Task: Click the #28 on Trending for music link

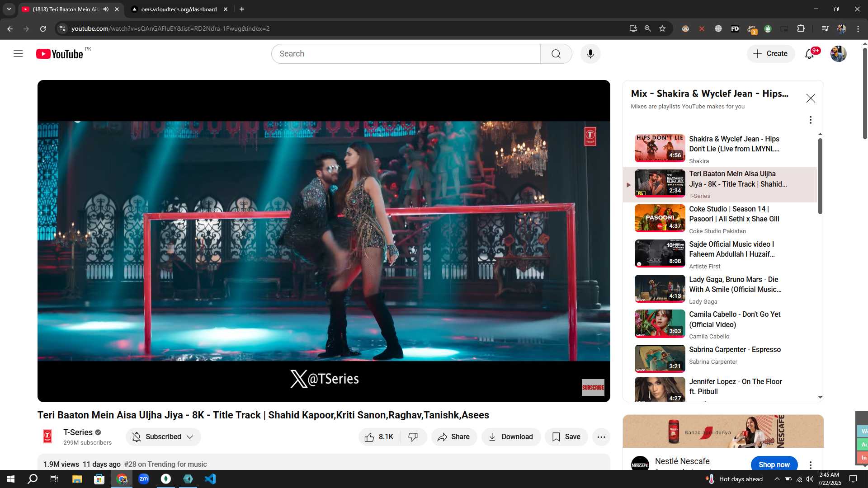Action: (165, 465)
